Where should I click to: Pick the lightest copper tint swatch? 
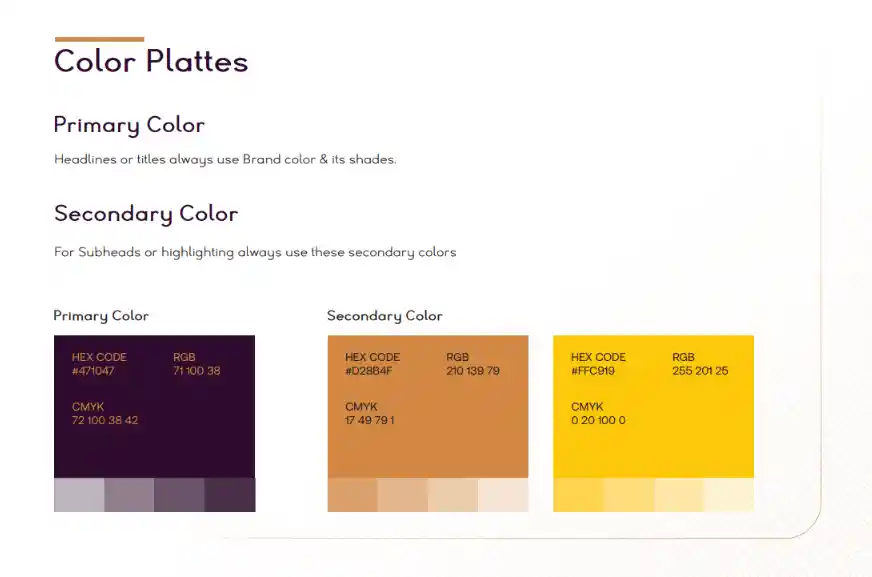pyautogui.click(x=503, y=495)
